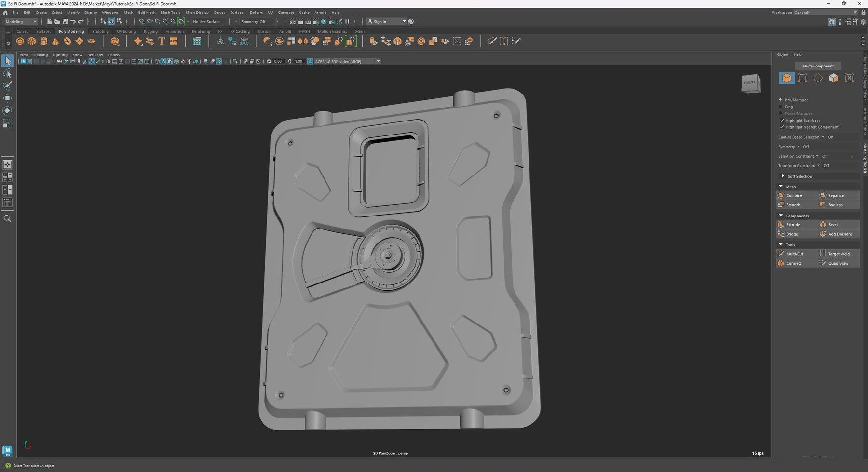The image size is (868, 472).
Task: Activate the Lasso select tool
Action: [7, 73]
